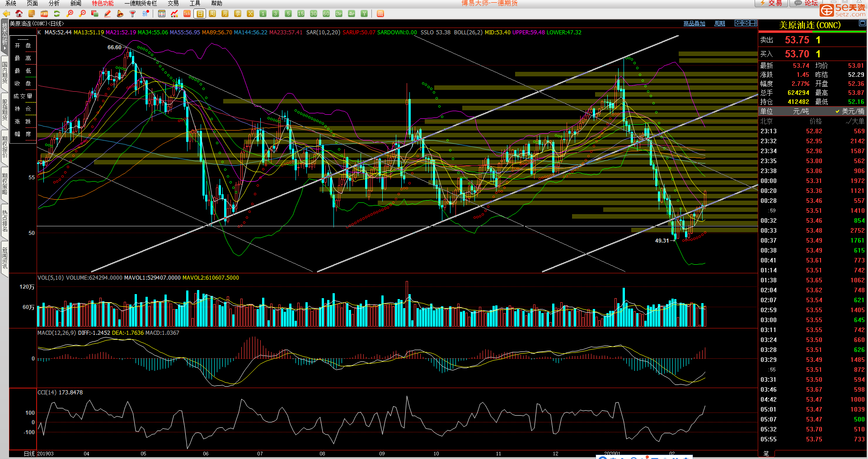Select 美元/桶 as the price unit
Screen dimensions: 868x459
852,111
